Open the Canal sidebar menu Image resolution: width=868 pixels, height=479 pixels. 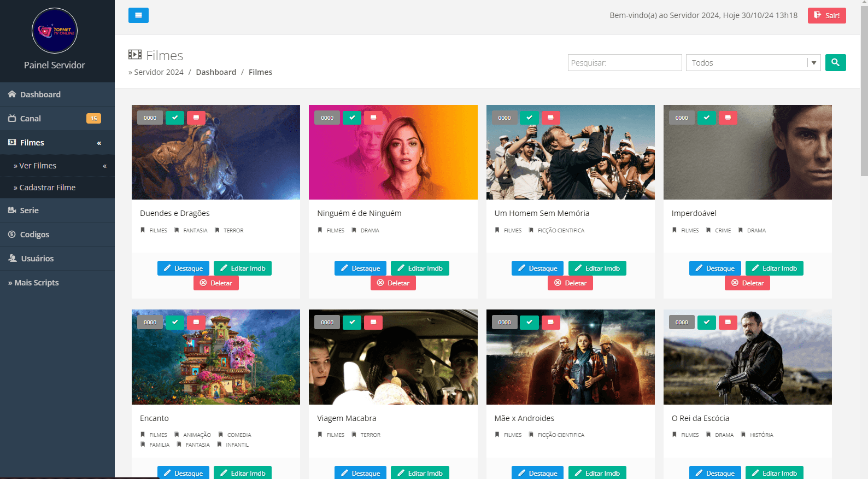coord(57,119)
